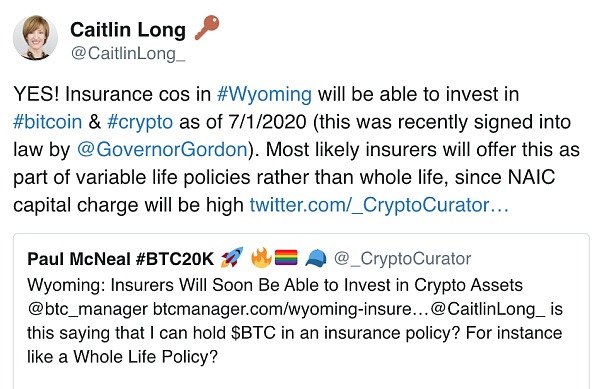Visit the @GovernorGordon mention

pos(163,150)
